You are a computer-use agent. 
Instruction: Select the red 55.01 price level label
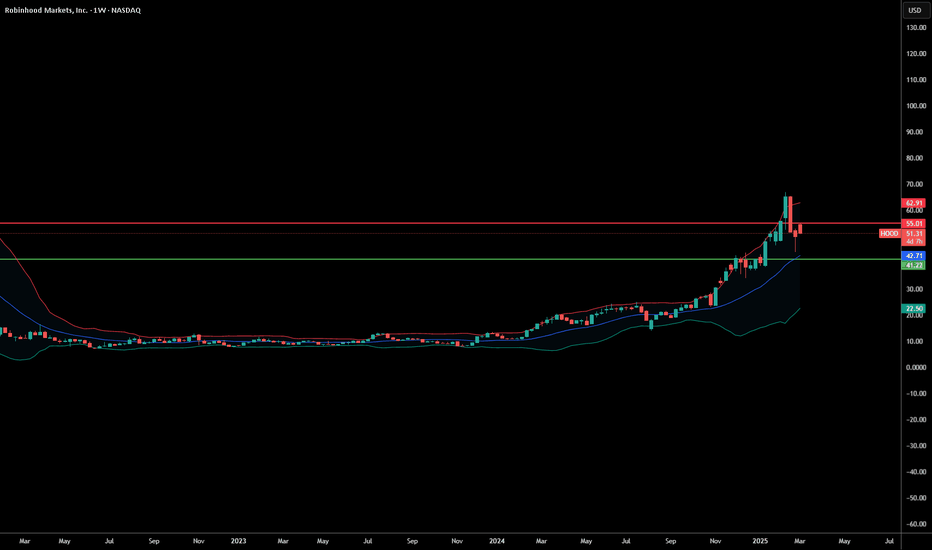915,223
